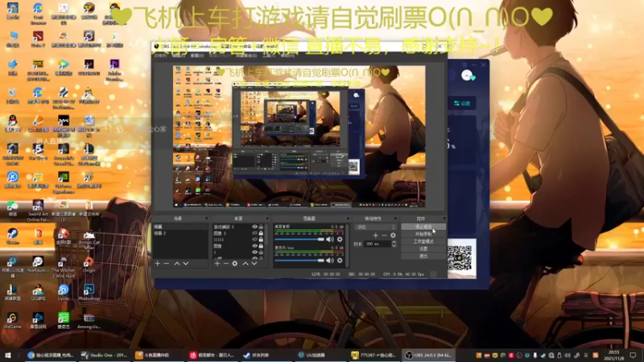Move selected scene up arrow
Screen dimensions: 644x362
pos(177,264)
